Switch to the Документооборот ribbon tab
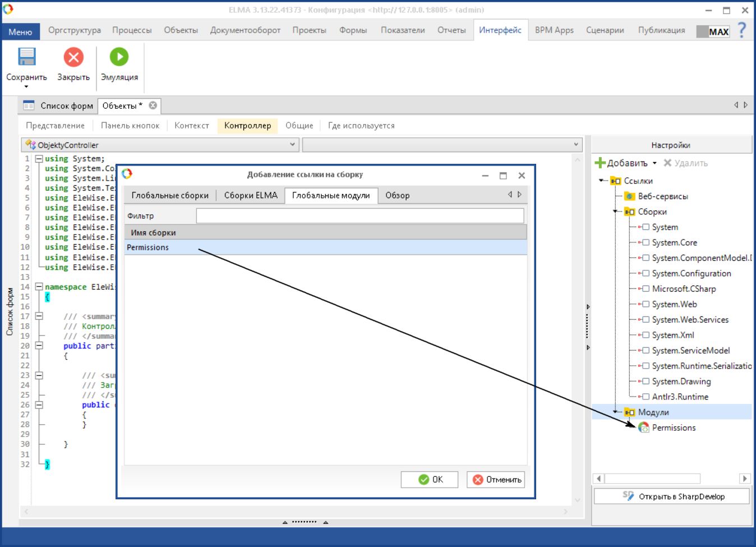This screenshot has width=756, height=547. point(245,30)
